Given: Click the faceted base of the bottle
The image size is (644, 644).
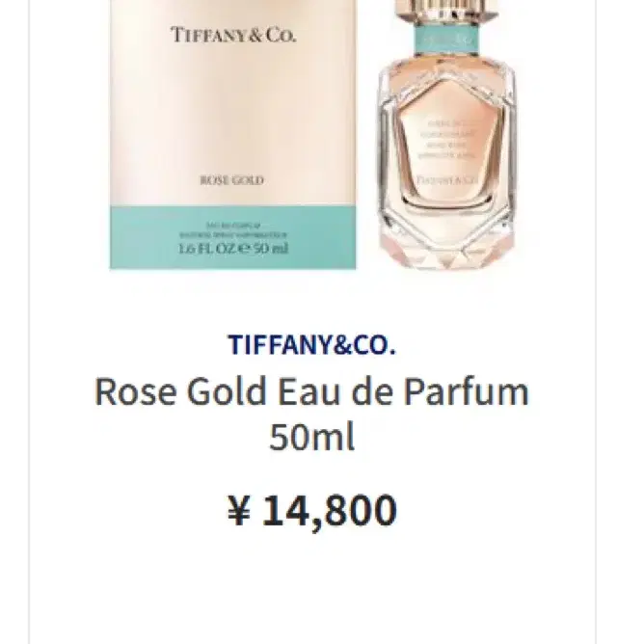Looking at the screenshot, I should coord(445,247).
